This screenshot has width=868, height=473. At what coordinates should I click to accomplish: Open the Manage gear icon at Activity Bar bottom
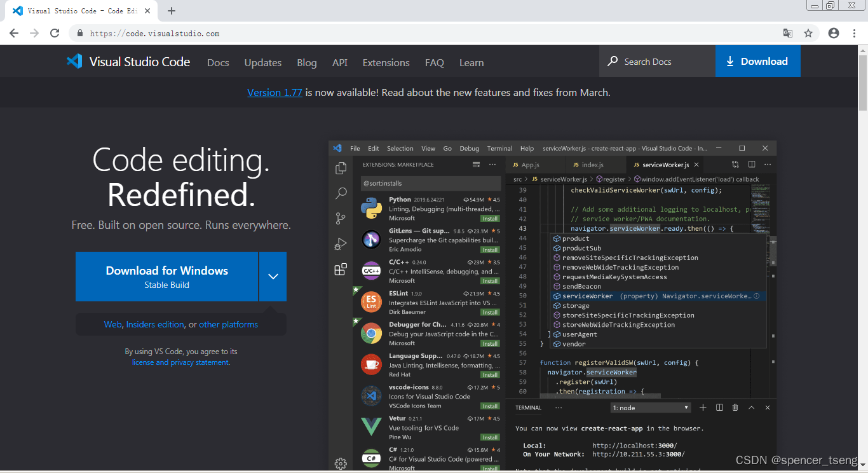[341, 463]
